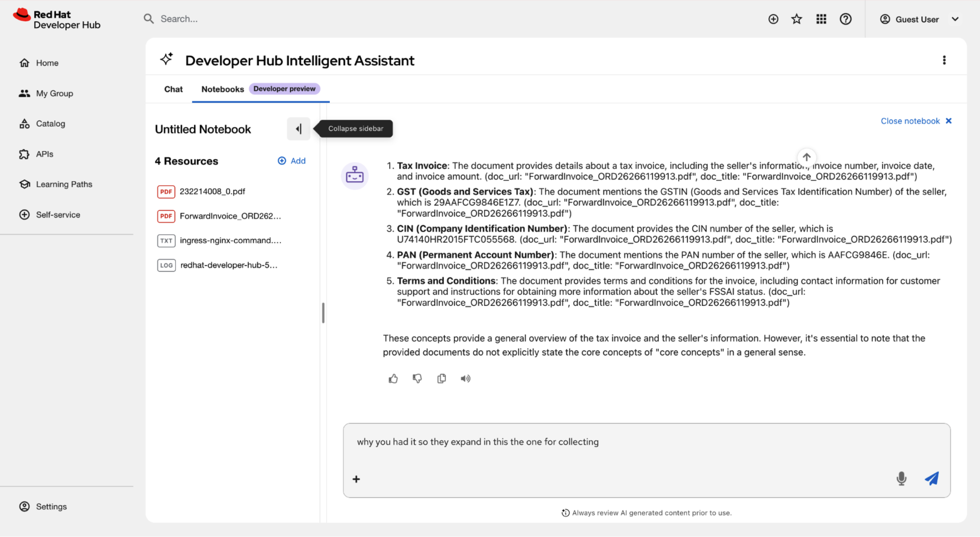Click the thumbs down feedback icon
980x537 pixels.
(x=417, y=379)
